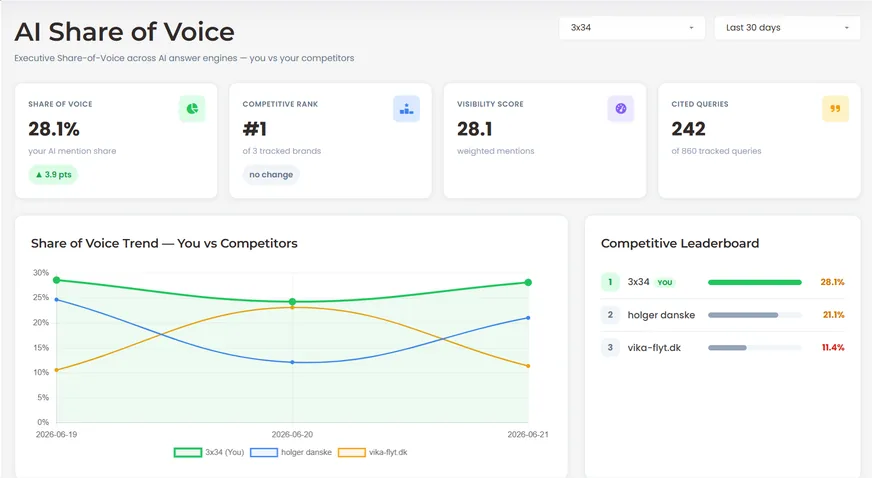Toggle the holger danske series in legend
The width and height of the screenshot is (872, 478).
click(291, 452)
